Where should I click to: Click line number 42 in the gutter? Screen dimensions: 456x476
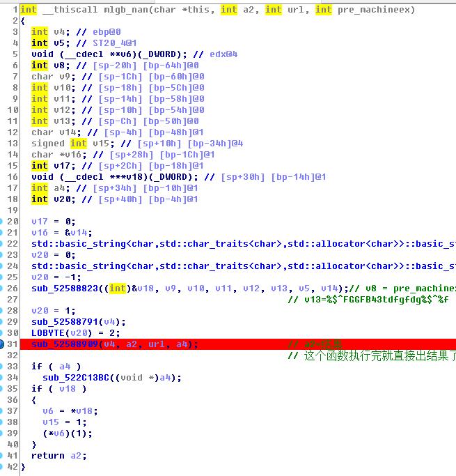(13, 467)
